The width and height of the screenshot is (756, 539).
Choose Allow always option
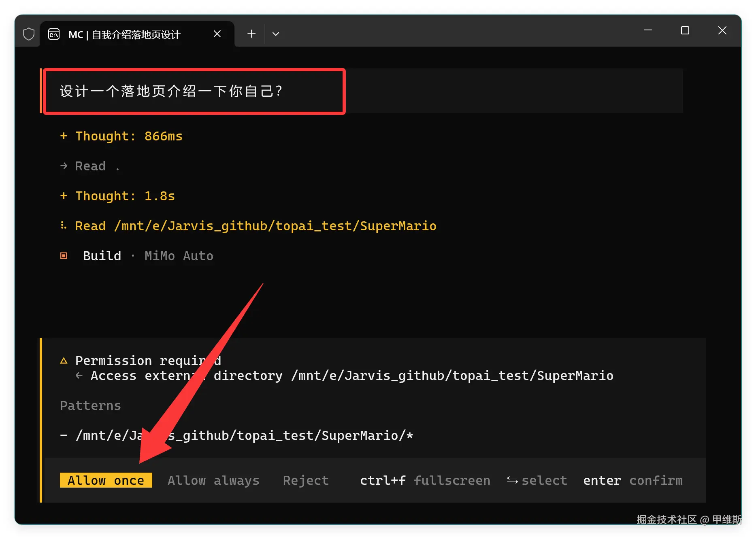[x=213, y=480]
